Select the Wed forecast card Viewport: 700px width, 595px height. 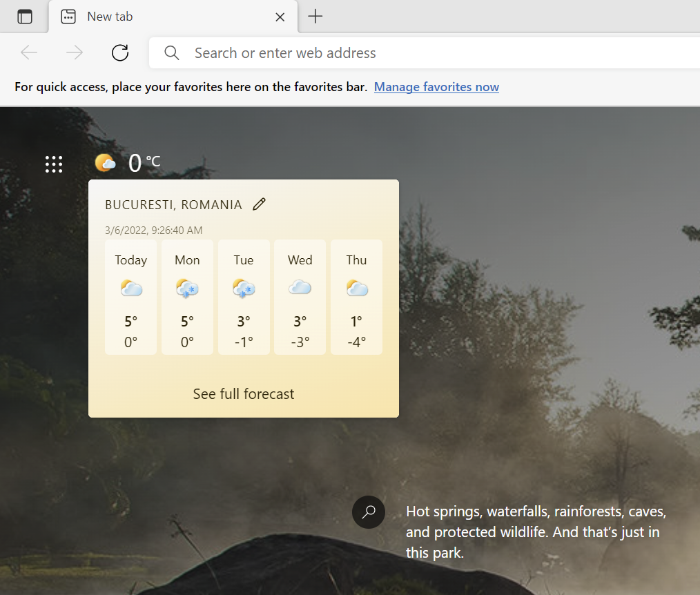[300, 297]
